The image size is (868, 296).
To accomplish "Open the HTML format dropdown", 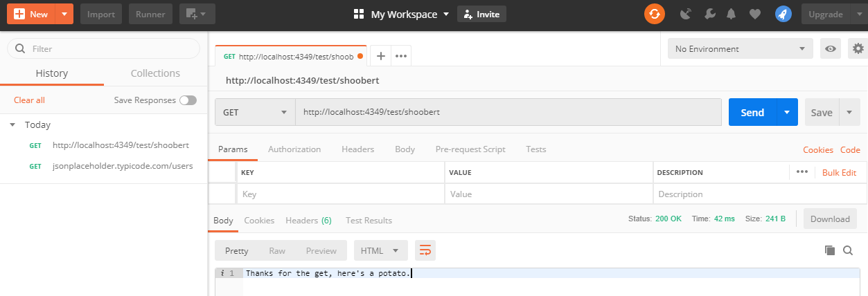I will coord(380,250).
